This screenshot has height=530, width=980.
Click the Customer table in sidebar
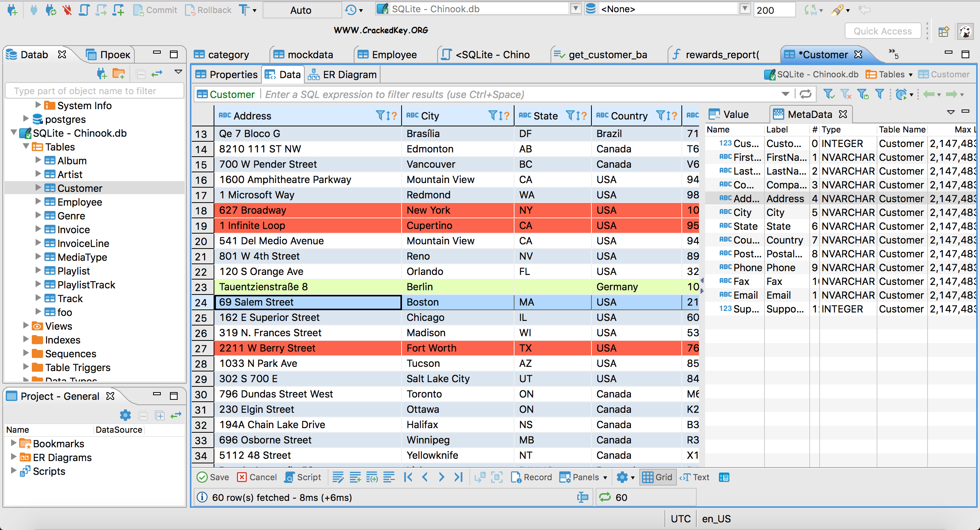80,188
